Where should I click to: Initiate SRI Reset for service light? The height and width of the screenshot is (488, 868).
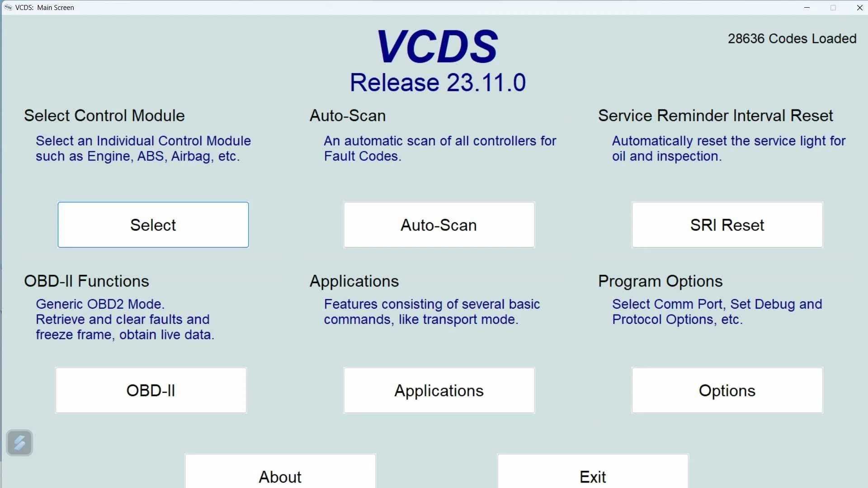click(x=726, y=225)
